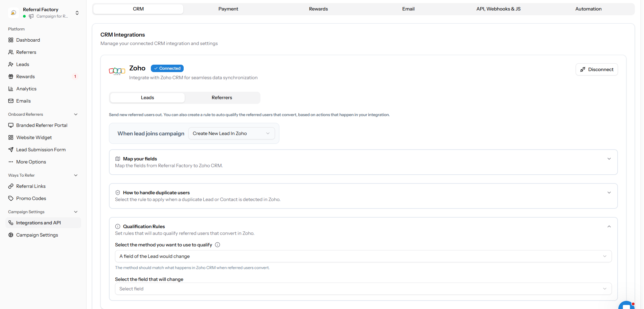
Task: Click the Referrers people icon
Action: tap(11, 52)
